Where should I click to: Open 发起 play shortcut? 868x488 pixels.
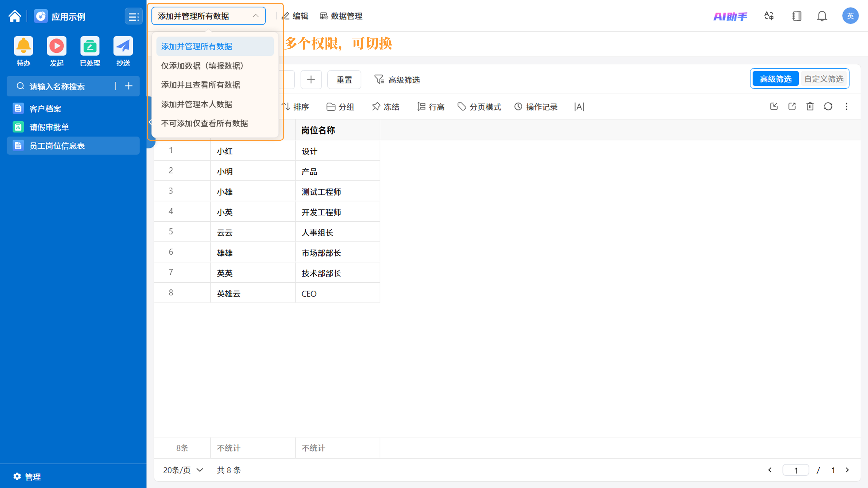pyautogui.click(x=57, y=51)
